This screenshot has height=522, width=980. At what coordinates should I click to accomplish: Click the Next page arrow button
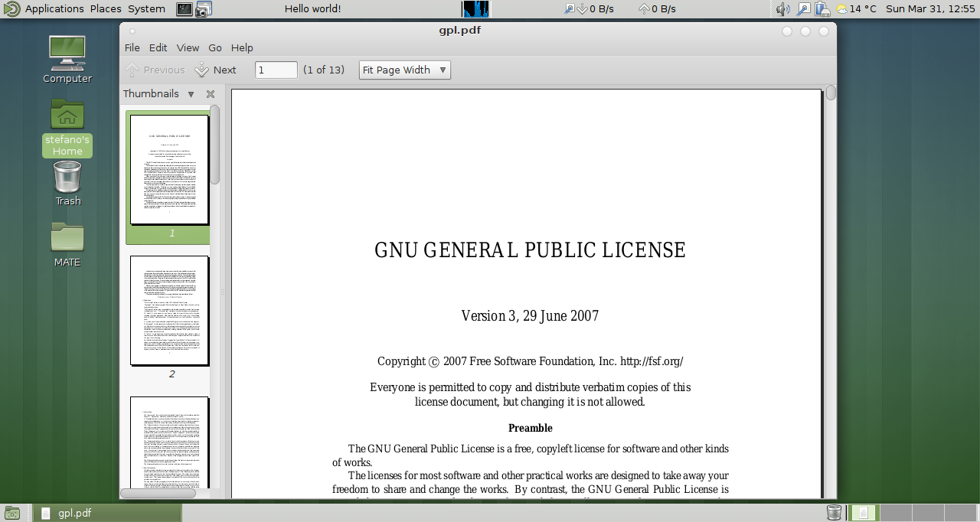215,70
